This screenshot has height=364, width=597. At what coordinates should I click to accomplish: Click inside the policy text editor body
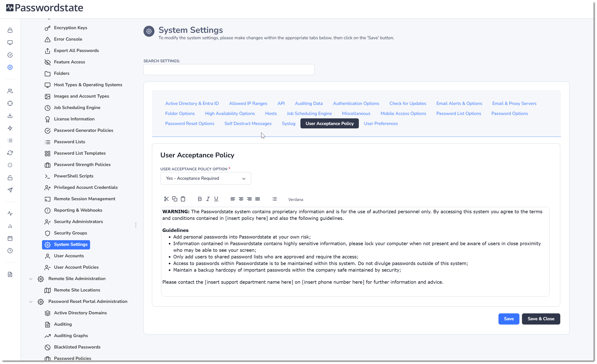[x=355, y=252]
